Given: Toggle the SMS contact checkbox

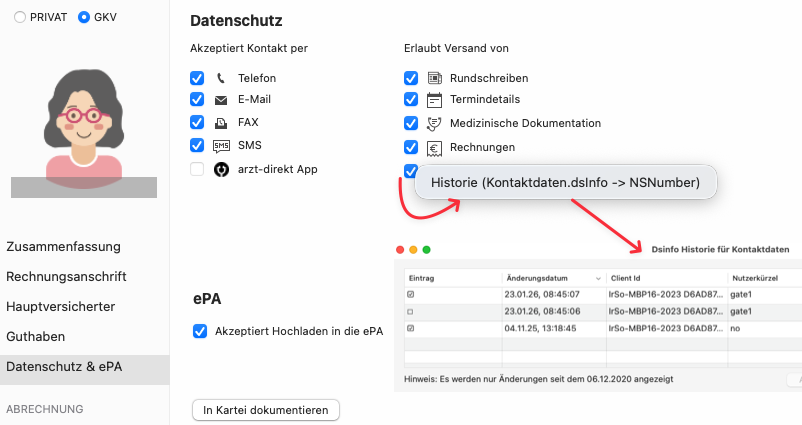Looking at the screenshot, I should [x=197, y=145].
